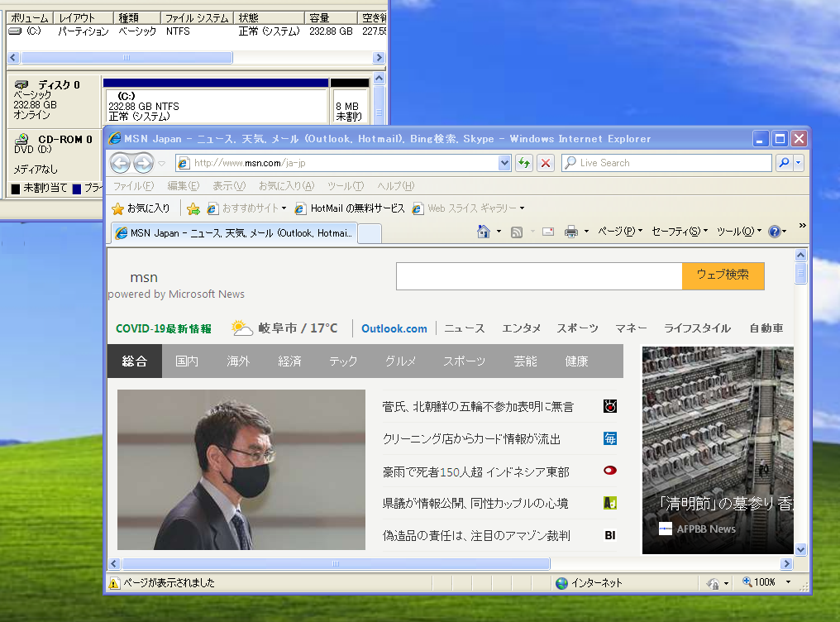Viewport: 840px width, 622px height.
Task: Click IE vertical scrollbar down arrow
Action: coord(800,549)
